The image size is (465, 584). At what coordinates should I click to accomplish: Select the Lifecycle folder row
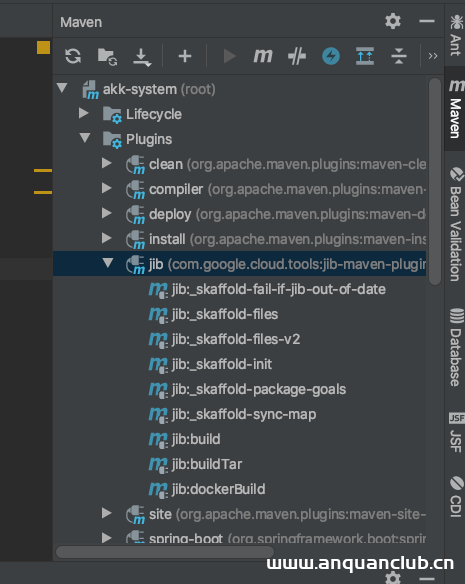tap(240, 114)
